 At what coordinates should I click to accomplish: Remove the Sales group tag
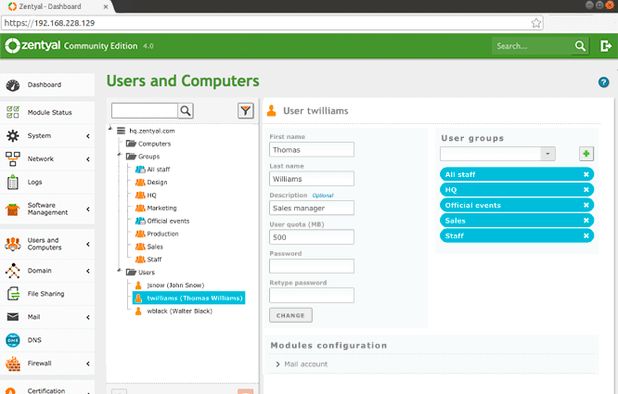pos(586,221)
